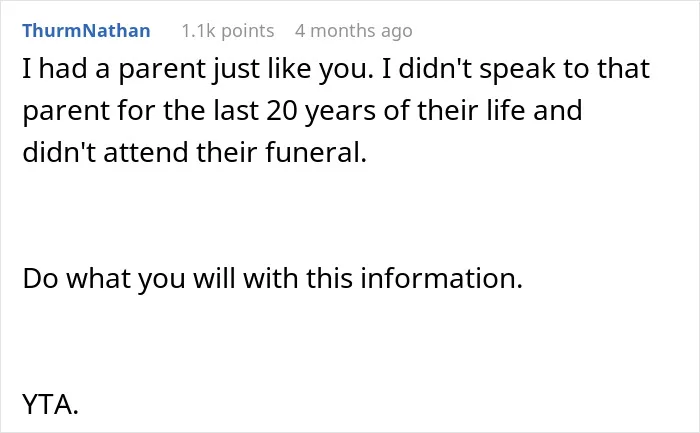Click the word funeral in the comment

pyautogui.click(x=316, y=152)
